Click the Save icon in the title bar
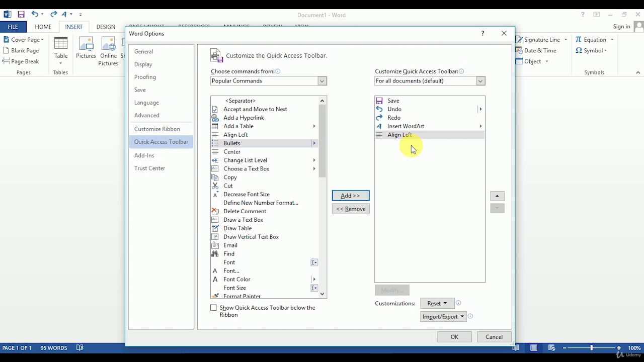Viewport: 644px width, 362px height. tap(21, 15)
